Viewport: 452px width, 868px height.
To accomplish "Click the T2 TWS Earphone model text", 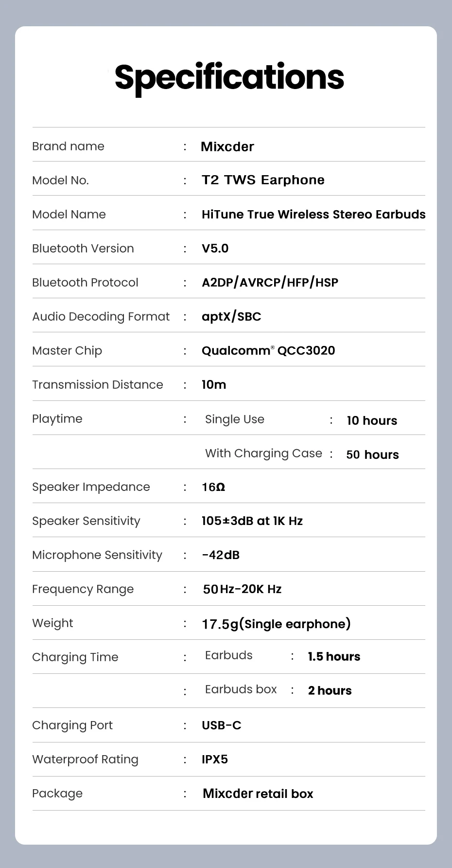I will [x=263, y=180].
